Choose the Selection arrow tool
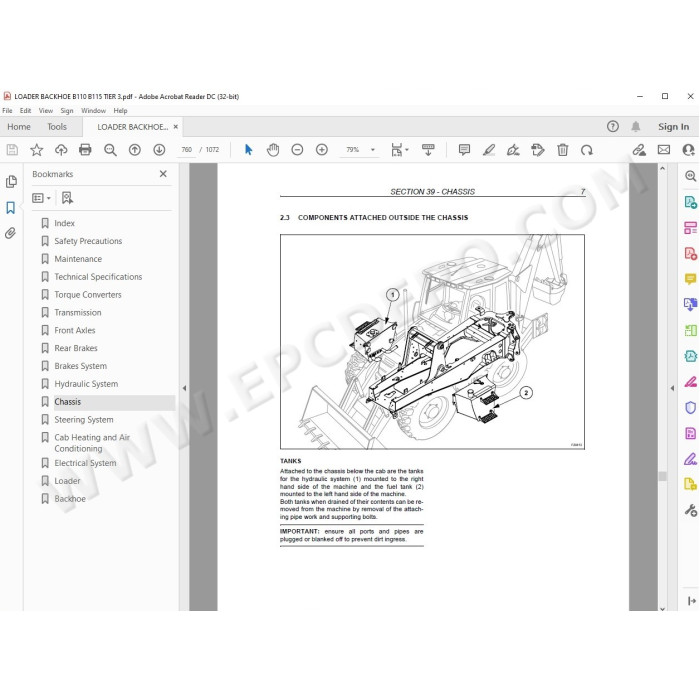 [249, 150]
